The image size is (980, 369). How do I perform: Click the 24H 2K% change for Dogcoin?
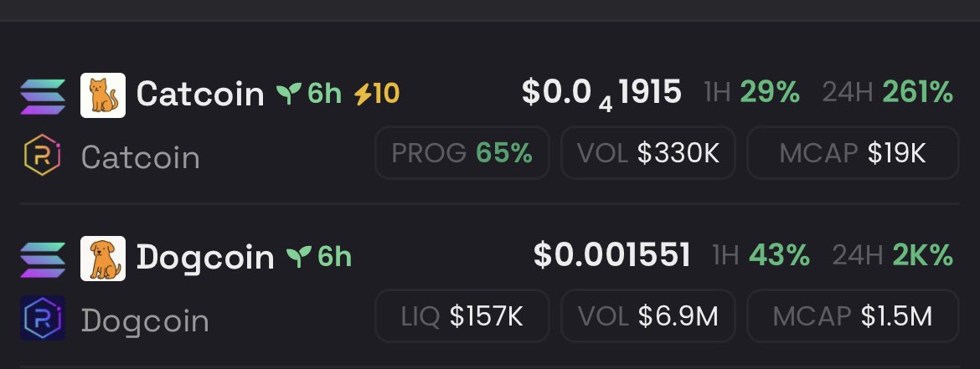tap(893, 256)
